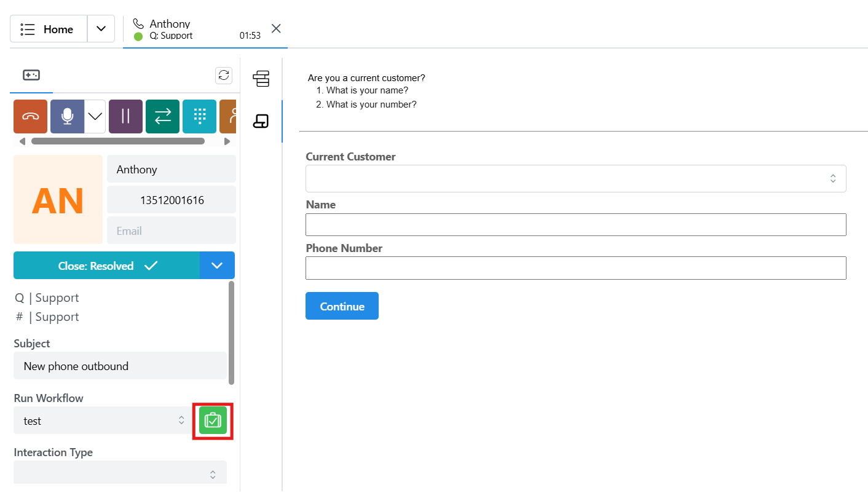The image size is (868, 501).
Task: Select the script panel icon
Action: click(261, 121)
